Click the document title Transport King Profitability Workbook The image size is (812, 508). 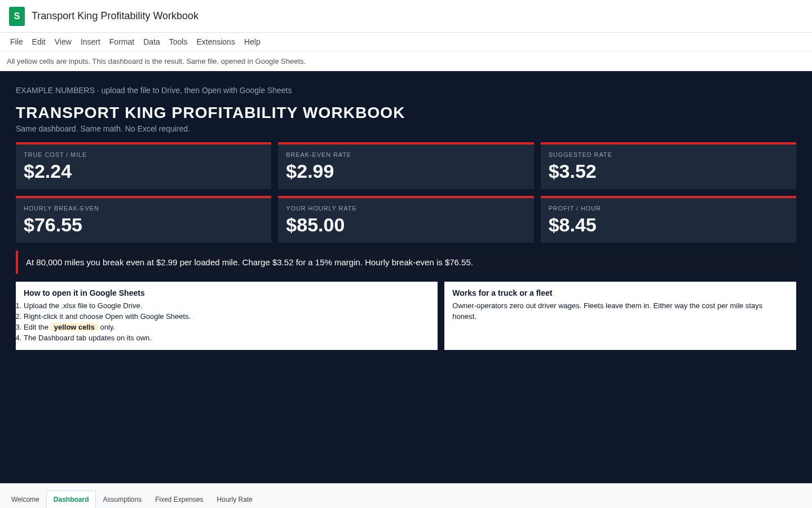click(115, 16)
